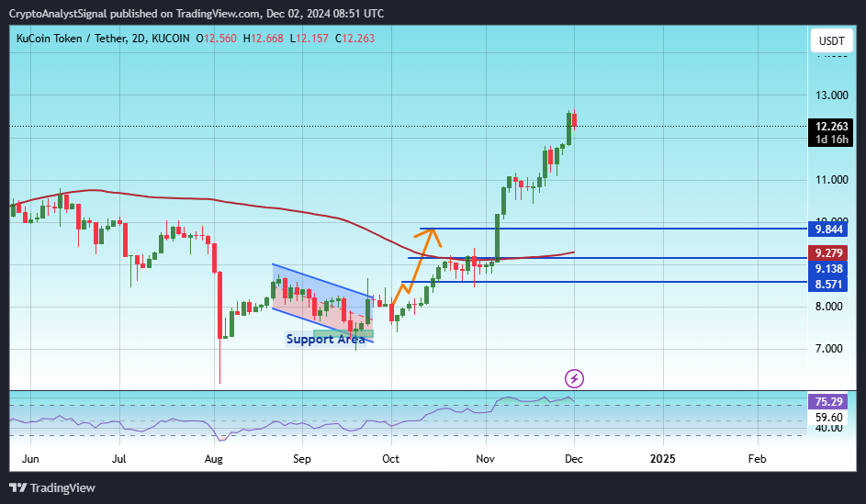The width and height of the screenshot is (866, 504).
Task: Click the Jun label on time axis
Action: [x=30, y=459]
